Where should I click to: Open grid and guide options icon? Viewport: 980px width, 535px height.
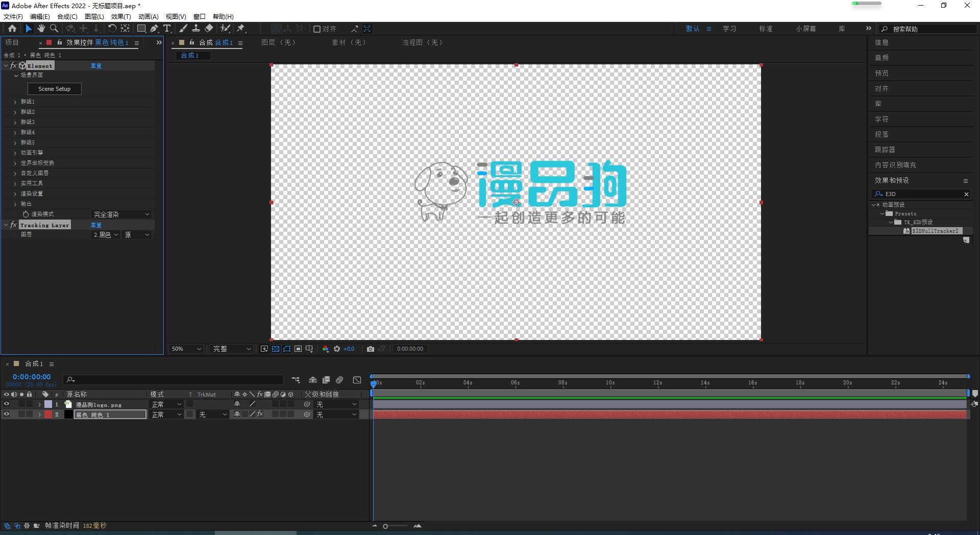[x=309, y=349]
